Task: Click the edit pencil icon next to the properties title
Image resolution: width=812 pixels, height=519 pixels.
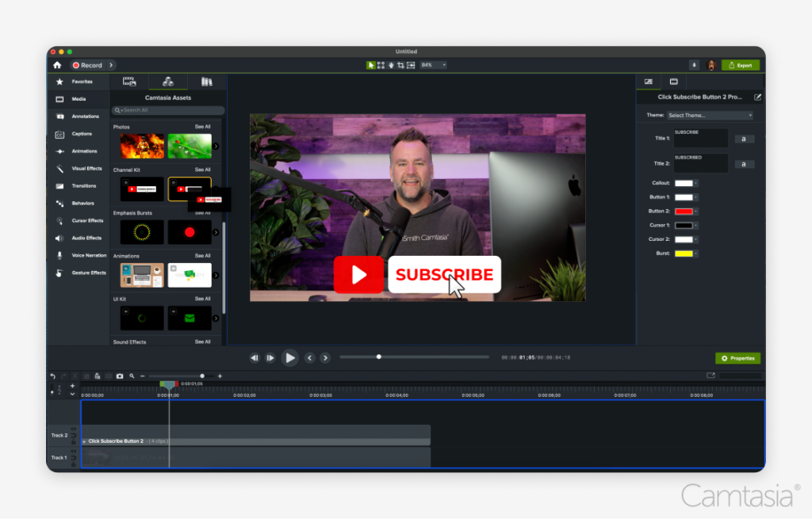Action: [757, 97]
